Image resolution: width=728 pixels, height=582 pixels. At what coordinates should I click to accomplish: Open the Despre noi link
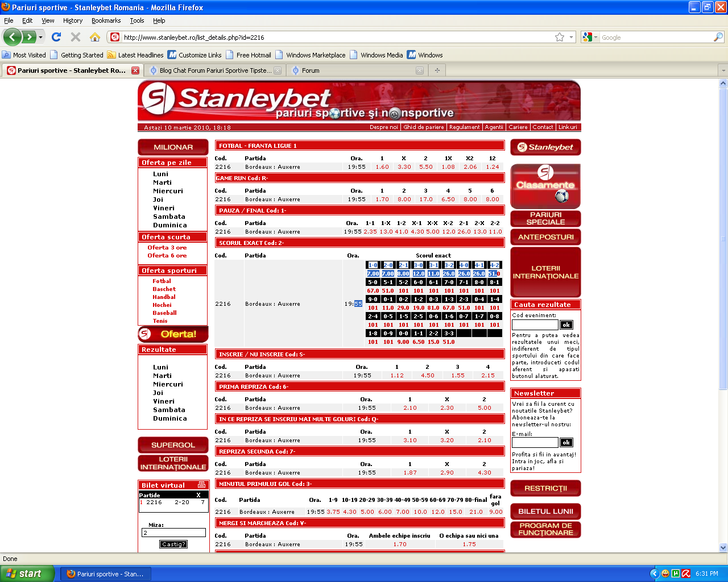click(x=384, y=127)
